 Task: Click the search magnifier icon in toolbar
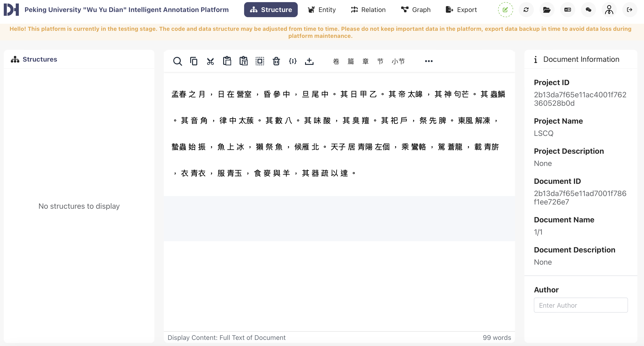pyautogui.click(x=177, y=61)
